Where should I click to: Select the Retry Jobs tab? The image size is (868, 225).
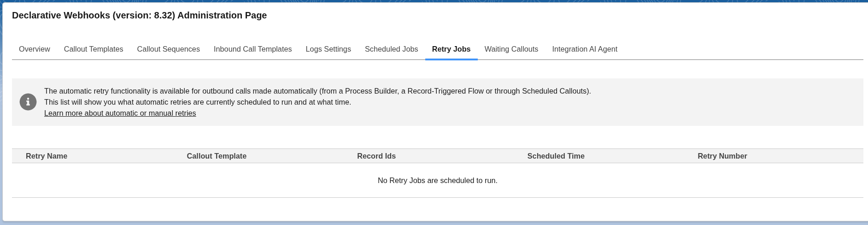452,49
